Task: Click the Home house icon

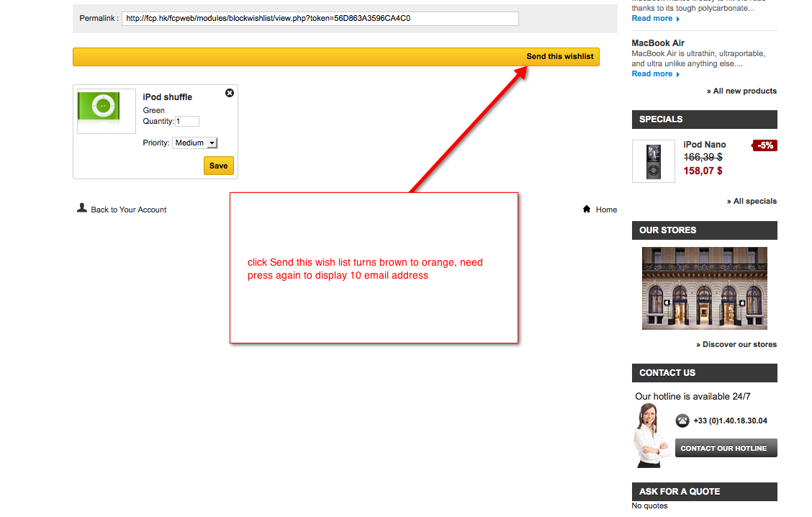Action: coord(587,209)
